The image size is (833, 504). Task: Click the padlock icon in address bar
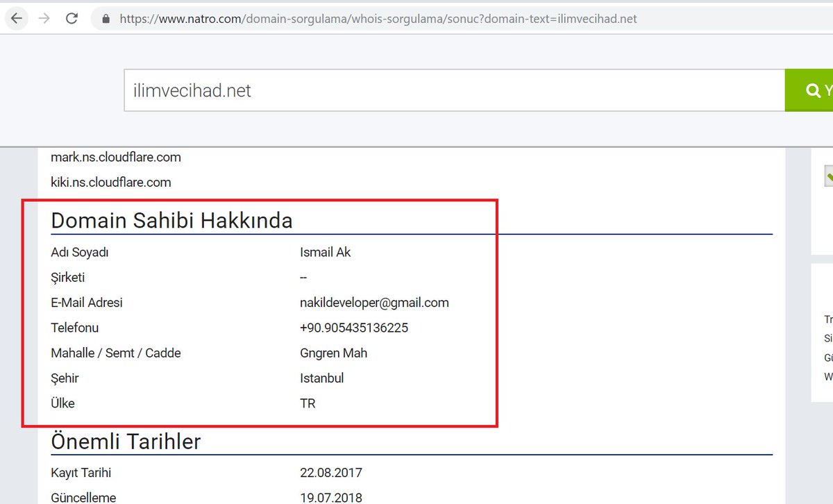[106, 19]
